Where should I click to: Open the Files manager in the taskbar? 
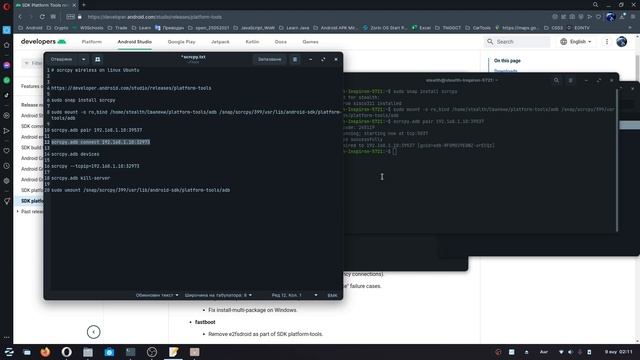tap(88, 352)
